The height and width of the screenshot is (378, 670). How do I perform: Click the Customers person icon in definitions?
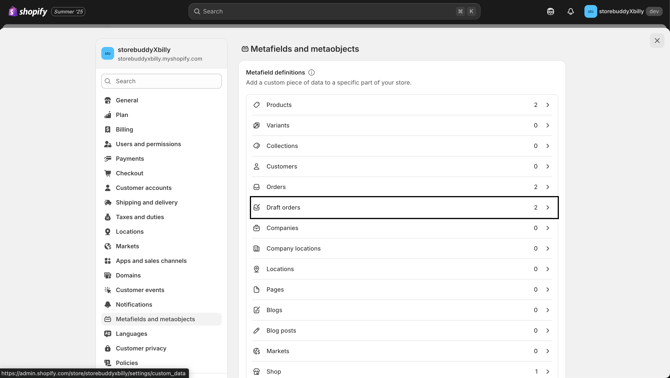click(256, 167)
